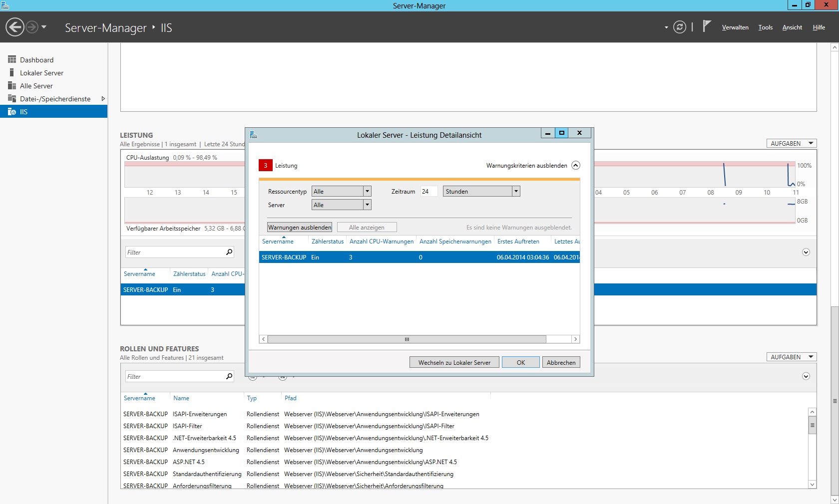Click left arrow of dialog horizontal scrollbar

[264, 339]
